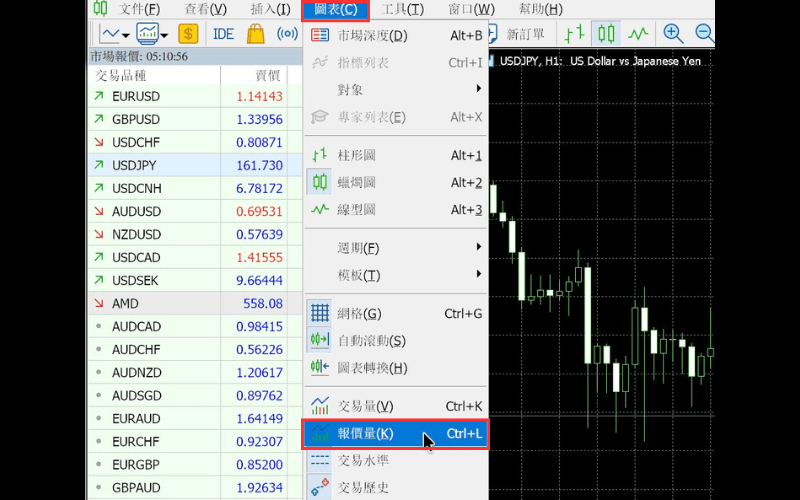Open the IDE editor button

pyautogui.click(x=223, y=34)
